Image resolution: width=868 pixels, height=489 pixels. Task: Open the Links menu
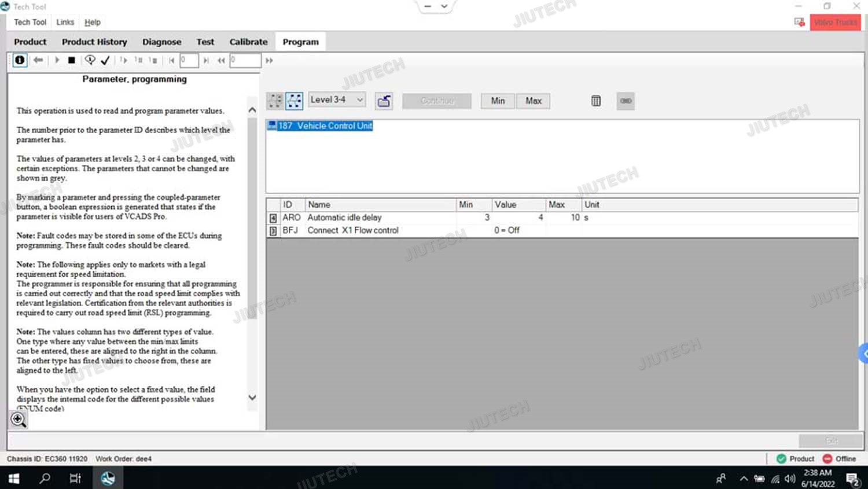coord(65,22)
